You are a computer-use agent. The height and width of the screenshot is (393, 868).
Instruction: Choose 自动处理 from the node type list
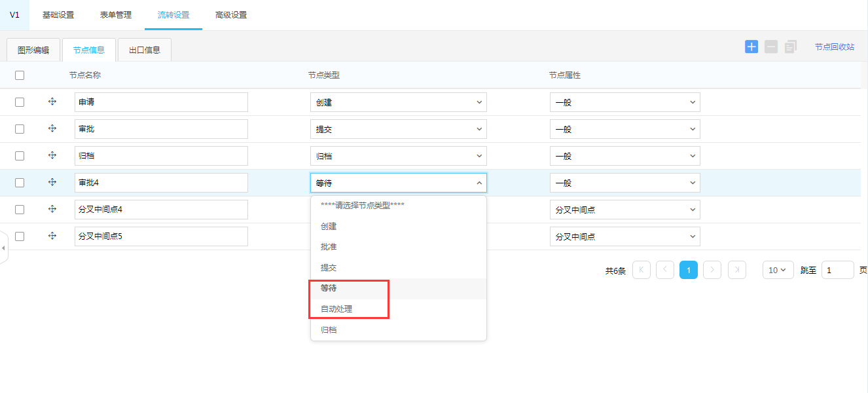(336, 309)
